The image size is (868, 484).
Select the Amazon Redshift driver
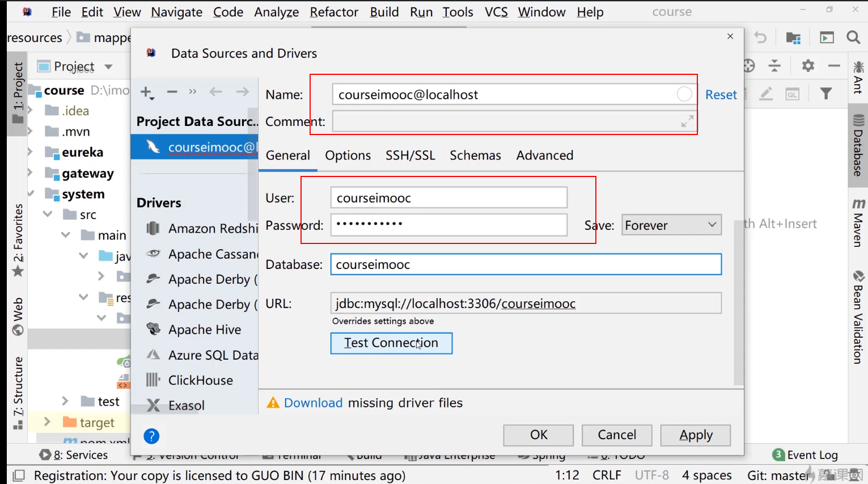(x=201, y=229)
